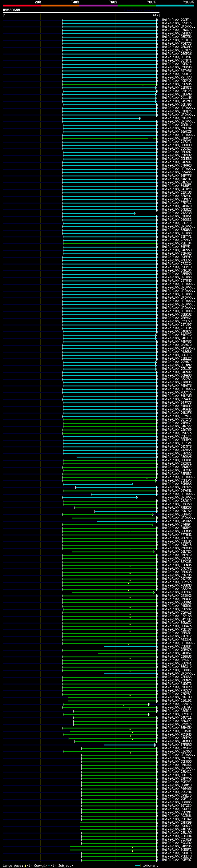The height and width of the screenshot is (868, 197).
Task: Open hit UniRef100_A7NXZ6
Action: coord(176,30)
